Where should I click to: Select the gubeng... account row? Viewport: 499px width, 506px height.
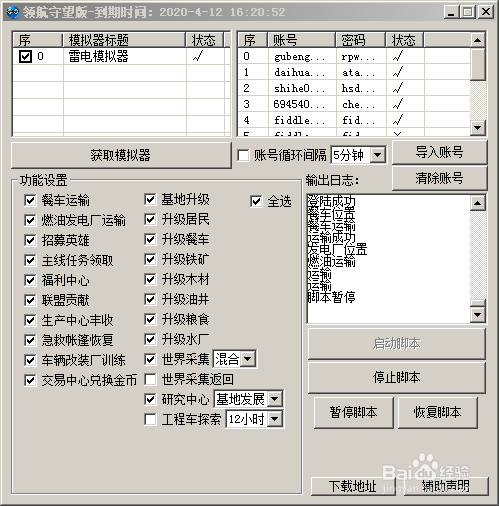[x=354, y=57]
